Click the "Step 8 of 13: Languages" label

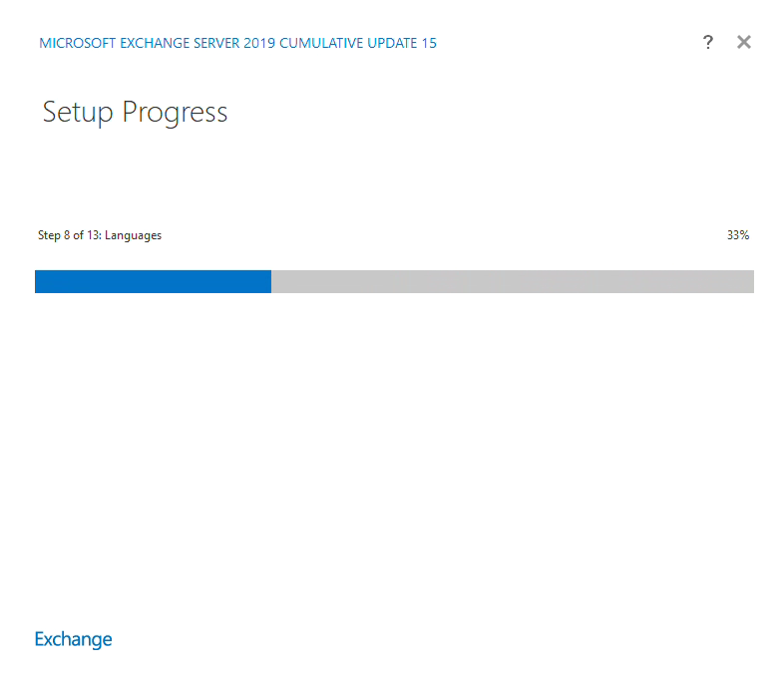coord(100,235)
